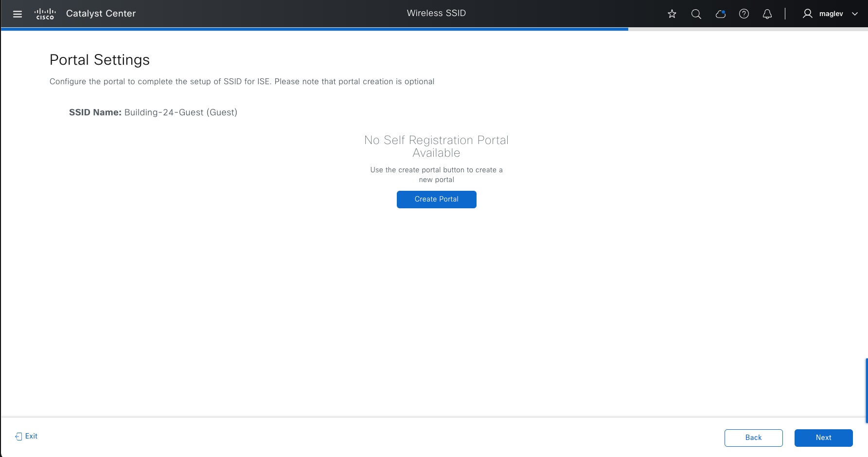Click the Cisco logo
868x457 pixels.
(x=45, y=14)
